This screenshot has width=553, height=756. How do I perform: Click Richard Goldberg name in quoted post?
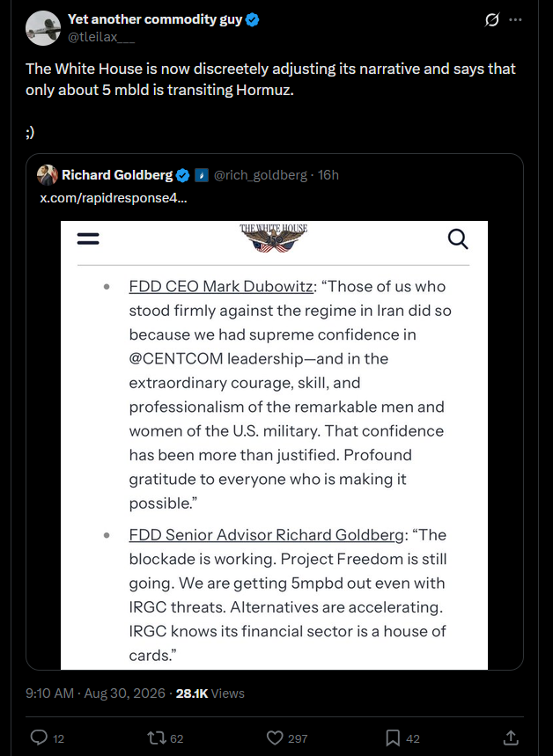tap(117, 175)
